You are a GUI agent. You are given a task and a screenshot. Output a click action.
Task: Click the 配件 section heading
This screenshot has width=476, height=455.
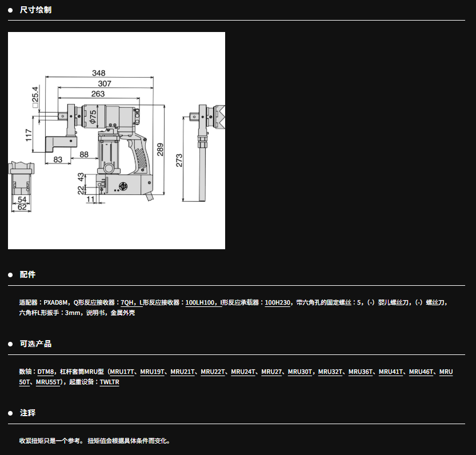point(27,274)
